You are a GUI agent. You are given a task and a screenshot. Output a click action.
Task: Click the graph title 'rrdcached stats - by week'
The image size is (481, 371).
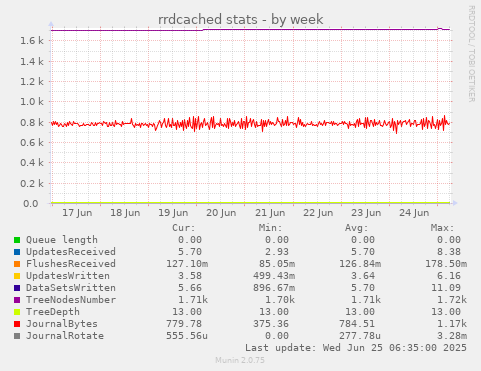point(240,19)
